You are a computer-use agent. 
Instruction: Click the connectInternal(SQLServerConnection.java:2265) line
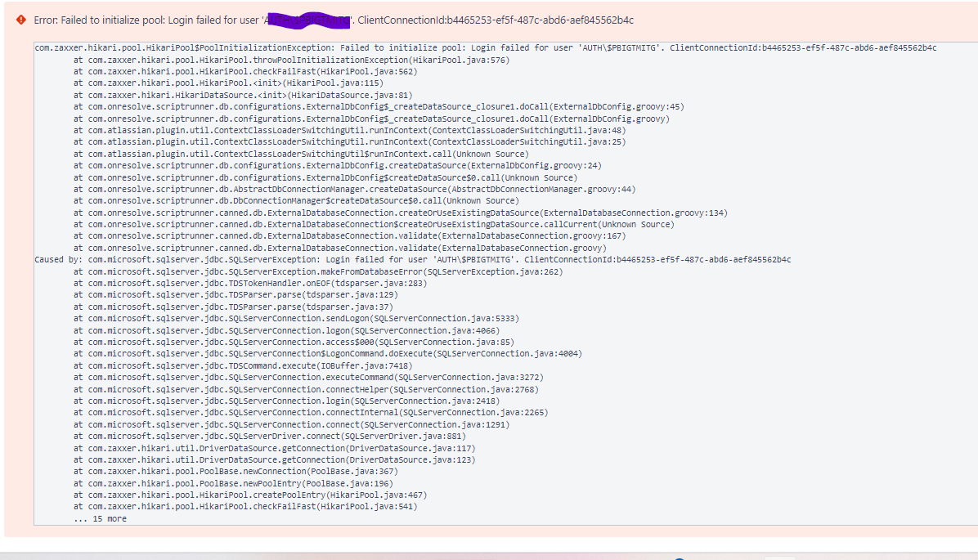pyautogui.click(x=311, y=412)
